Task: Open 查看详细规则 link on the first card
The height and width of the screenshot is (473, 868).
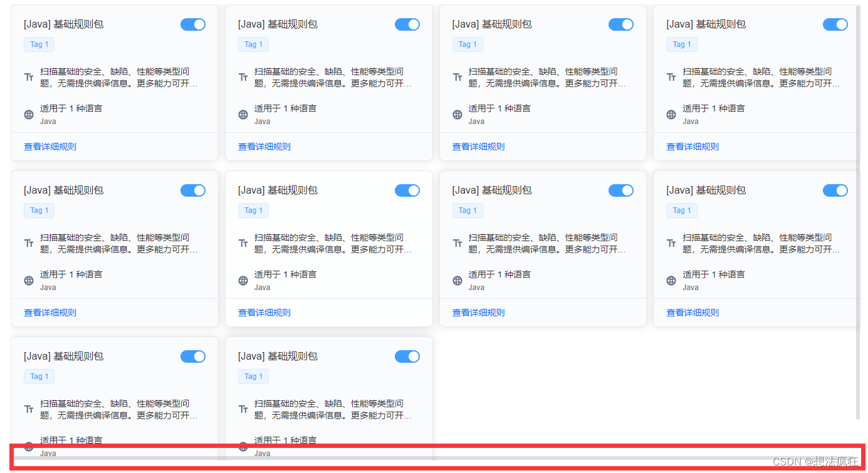Action: [50, 146]
